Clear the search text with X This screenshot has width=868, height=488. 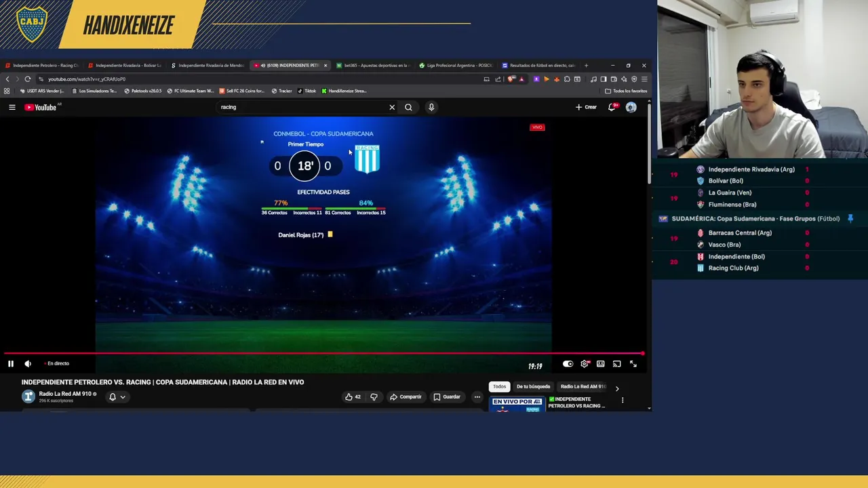tap(392, 107)
